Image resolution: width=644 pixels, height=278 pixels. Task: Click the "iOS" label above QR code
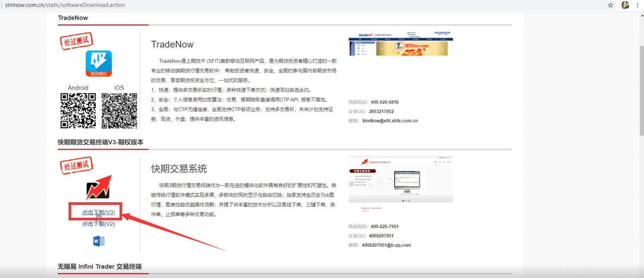[119, 88]
